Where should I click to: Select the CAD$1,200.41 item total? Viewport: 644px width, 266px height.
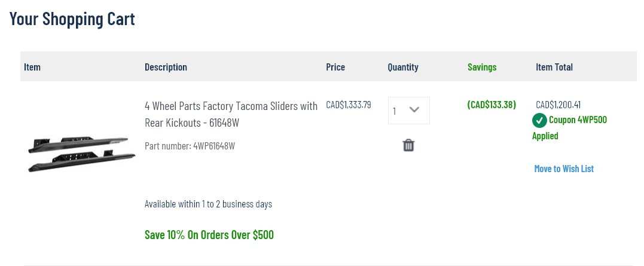(x=558, y=105)
